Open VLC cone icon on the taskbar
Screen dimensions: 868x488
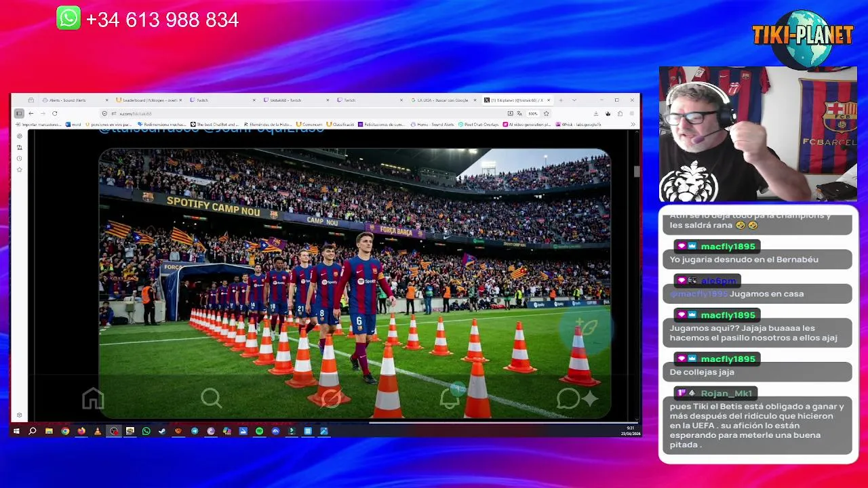(x=98, y=431)
